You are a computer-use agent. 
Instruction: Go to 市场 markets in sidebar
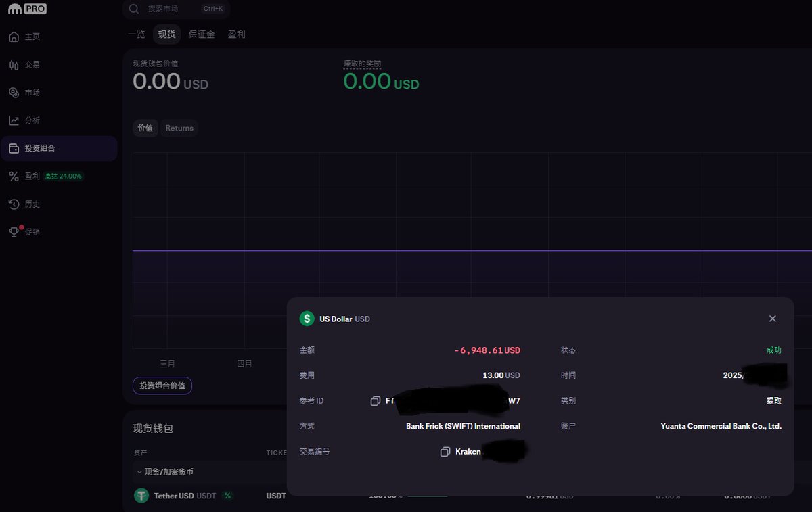(x=32, y=92)
